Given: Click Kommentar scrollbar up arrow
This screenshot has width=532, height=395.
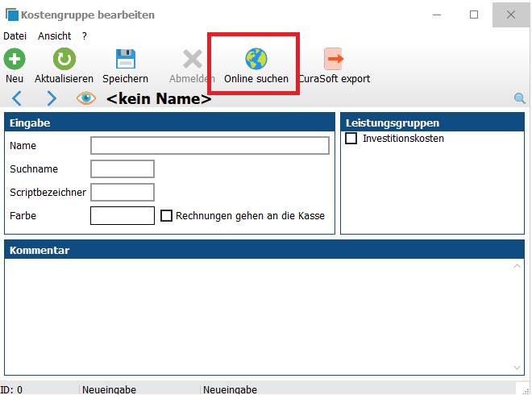Looking at the screenshot, I should coord(517,266).
